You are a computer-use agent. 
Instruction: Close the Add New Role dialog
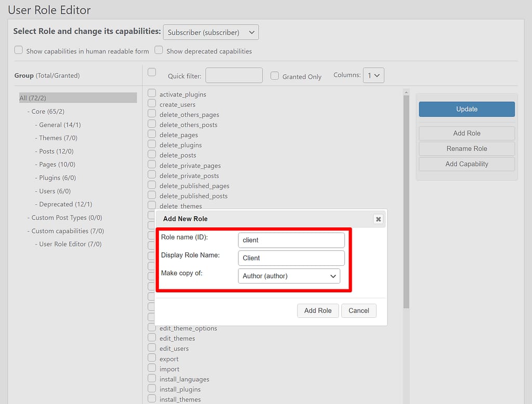click(x=378, y=219)
